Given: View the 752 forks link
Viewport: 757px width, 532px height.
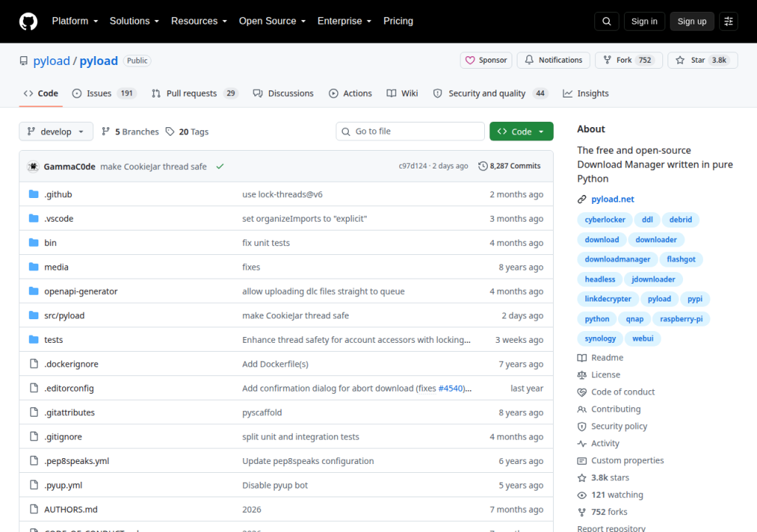Looking at the screenshot, I should click(602, 512).
